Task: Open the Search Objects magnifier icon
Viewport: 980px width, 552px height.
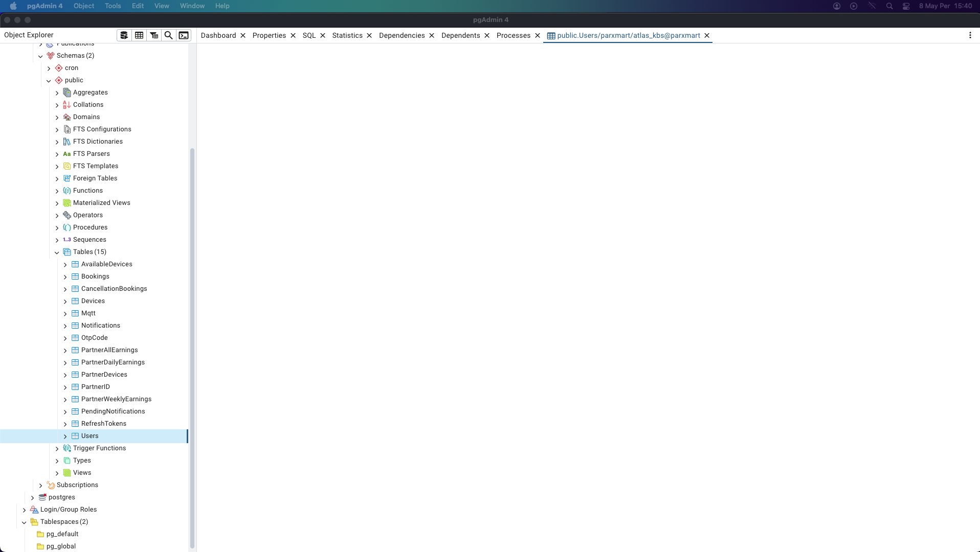Action: click(168, 35)
